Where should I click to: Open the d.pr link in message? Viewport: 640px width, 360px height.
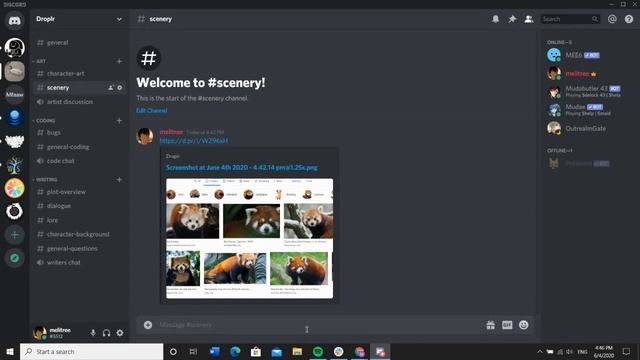pyautogui.click(x=193, y=141)
